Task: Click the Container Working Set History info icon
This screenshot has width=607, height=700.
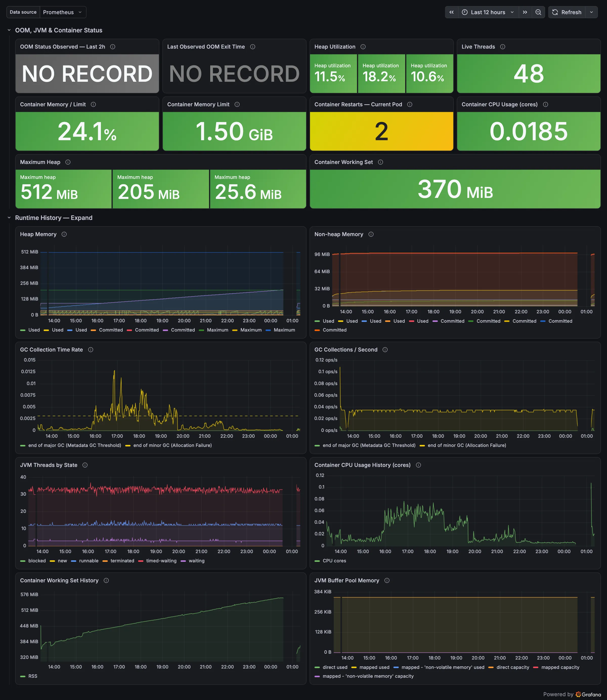Action: click(x=106, y=580)
